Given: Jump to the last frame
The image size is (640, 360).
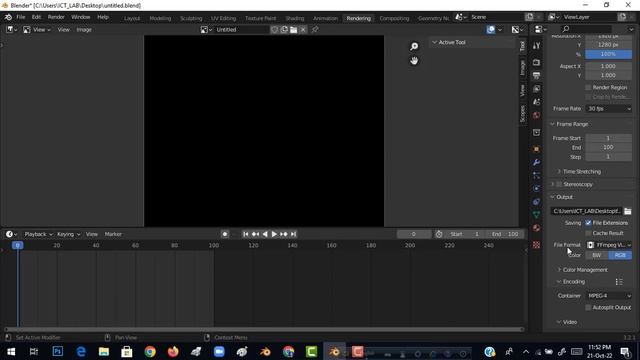Looking at the screenshot, I should tap(293, 234).
